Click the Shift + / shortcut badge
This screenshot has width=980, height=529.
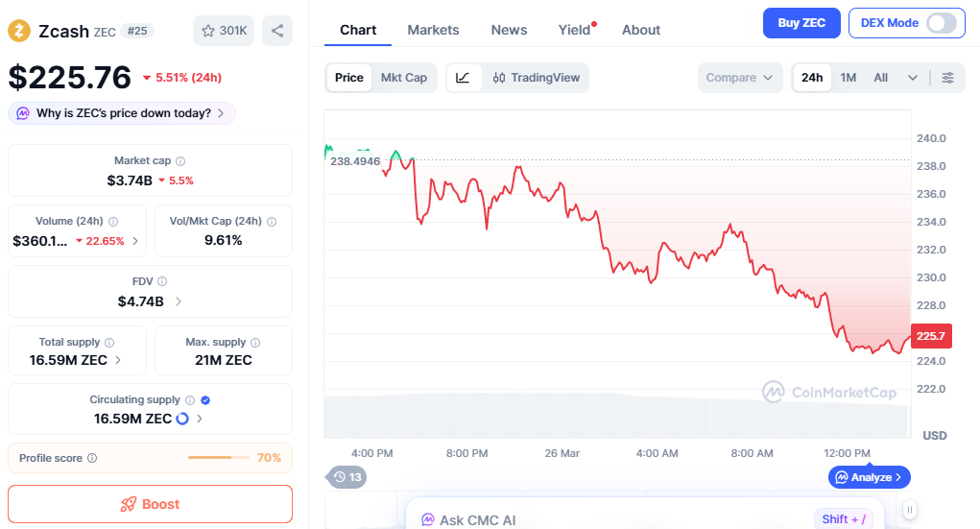click(x=844, y=519)
